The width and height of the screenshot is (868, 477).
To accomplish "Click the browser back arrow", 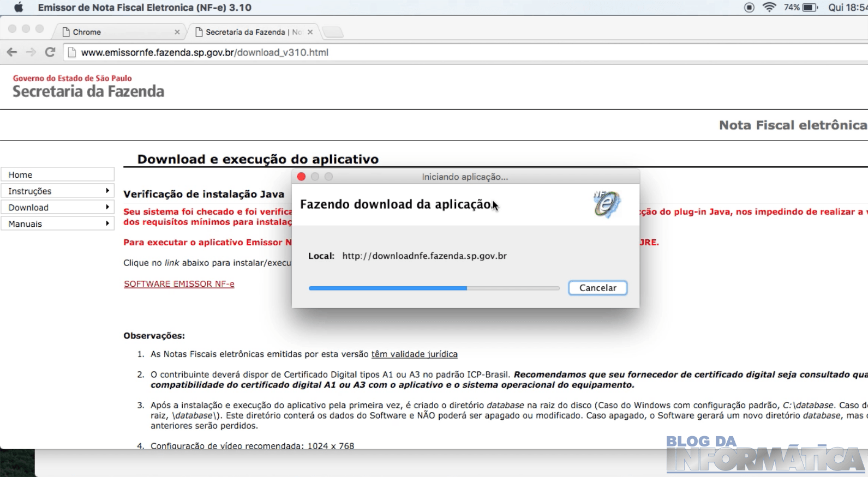I will pos(12,52).
